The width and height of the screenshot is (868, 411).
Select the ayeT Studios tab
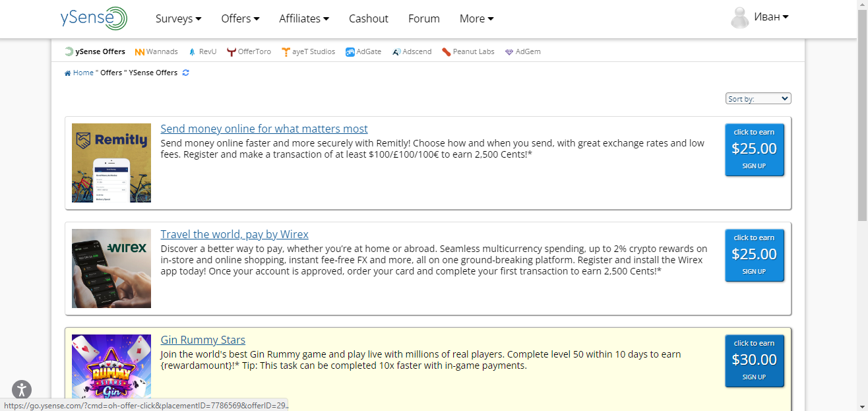[308, 51]
